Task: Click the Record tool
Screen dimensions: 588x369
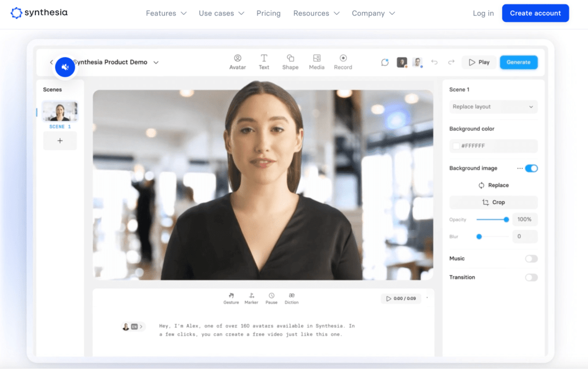Action: click(343, 62)
